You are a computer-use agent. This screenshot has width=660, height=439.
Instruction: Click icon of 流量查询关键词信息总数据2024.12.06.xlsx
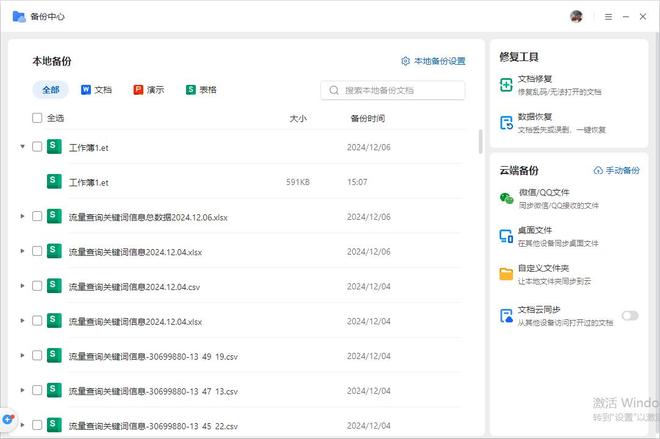click(54, 216)
